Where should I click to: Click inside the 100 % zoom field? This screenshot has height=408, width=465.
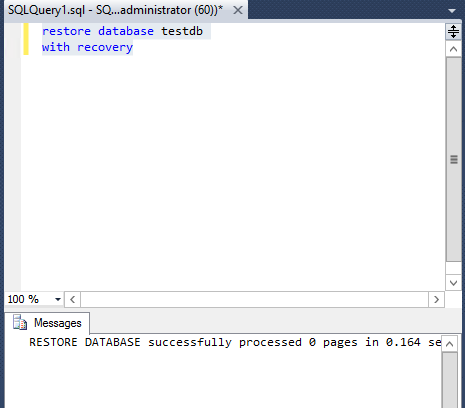29,299
